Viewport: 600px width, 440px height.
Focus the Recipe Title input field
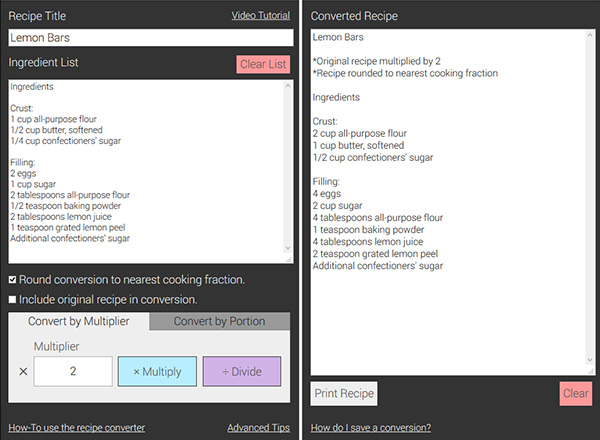click(x=151, y=38)
